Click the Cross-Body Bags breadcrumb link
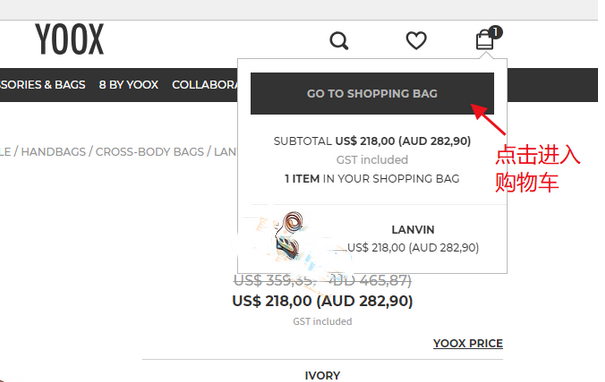 tap(149, 152)
